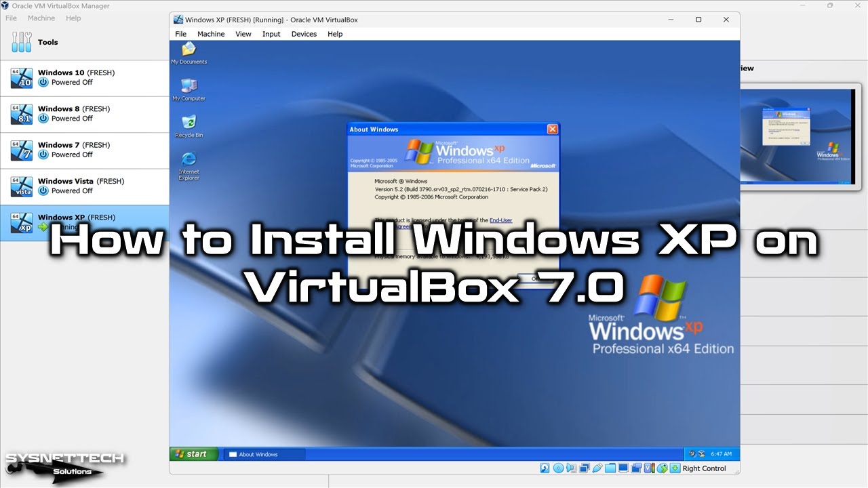The image size is (868, 488).
Task: Open Machine menu in VM window
Action: [211, 34]
